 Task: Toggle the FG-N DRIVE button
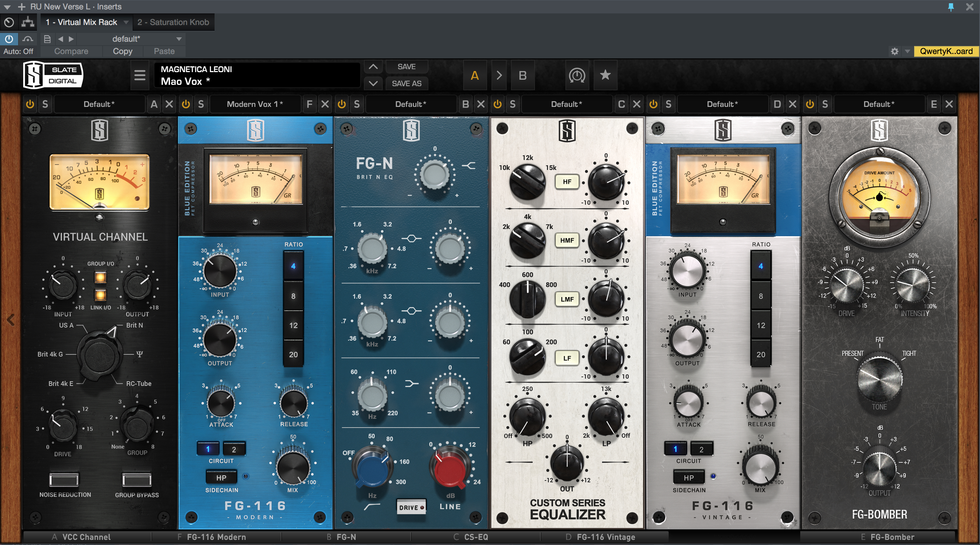click(x=411, y=507)
